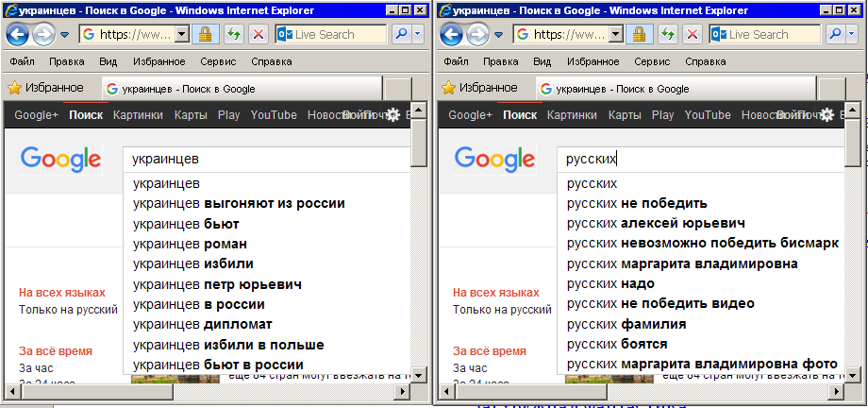Click Internet Explorer icon in left title bar
This screenshot has width=868, height=408.
click(x=10, y=10)
